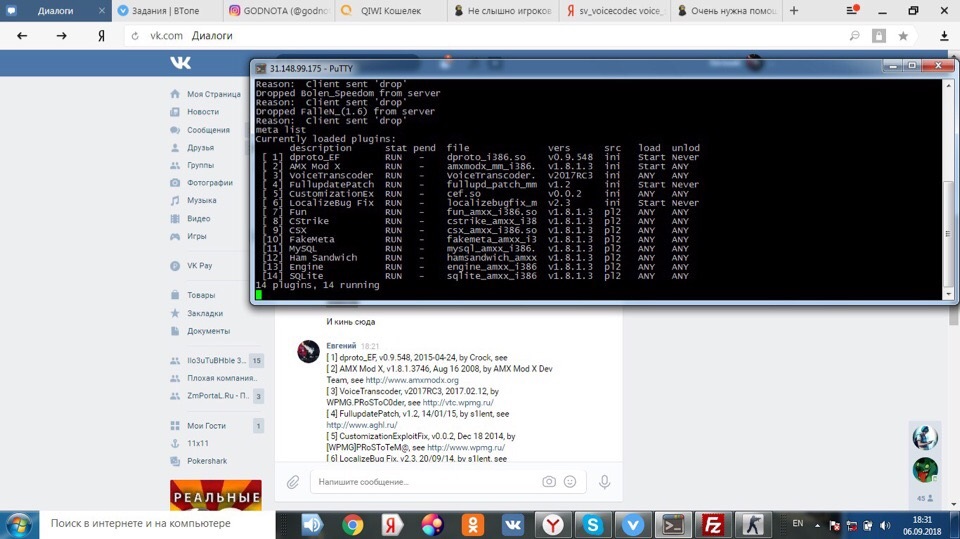Click РЕАЛЬНЫЕ ad banner
Screen dimensions: 960x539
pyautogui.click(x=216, y=495)
